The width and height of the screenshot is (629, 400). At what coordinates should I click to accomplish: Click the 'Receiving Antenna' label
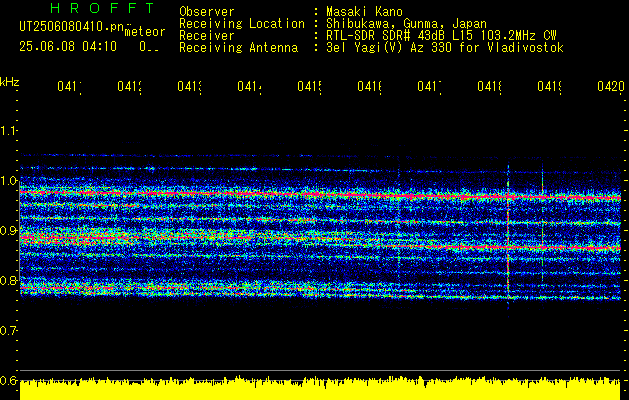[x=239, y=48]
